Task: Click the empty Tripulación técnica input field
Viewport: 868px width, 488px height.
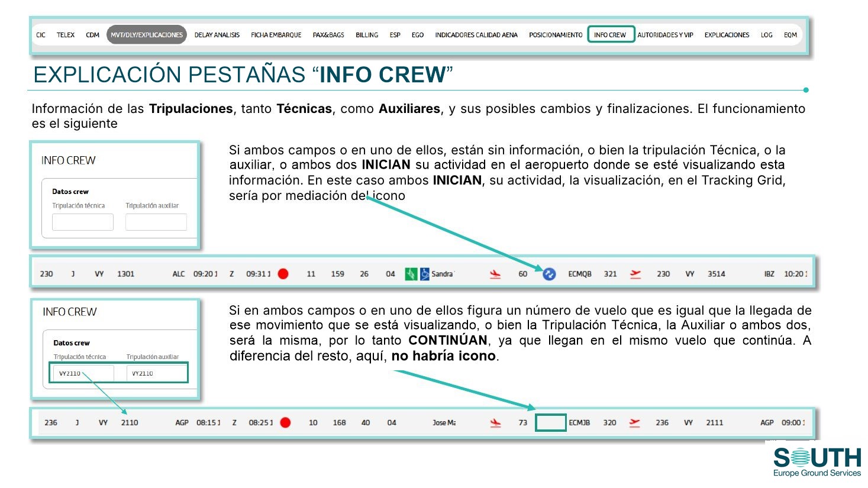Action: (x=83, y=222)
